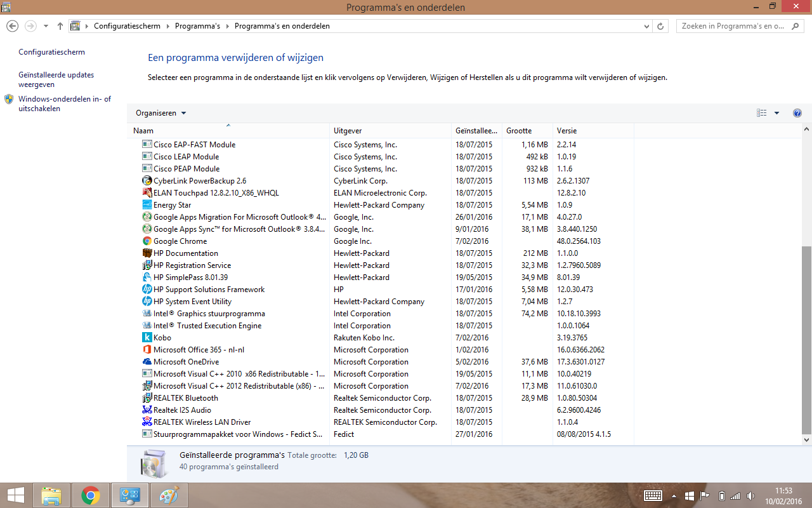Expand the chevron after Programma's breadcrumb

[227, 26]
